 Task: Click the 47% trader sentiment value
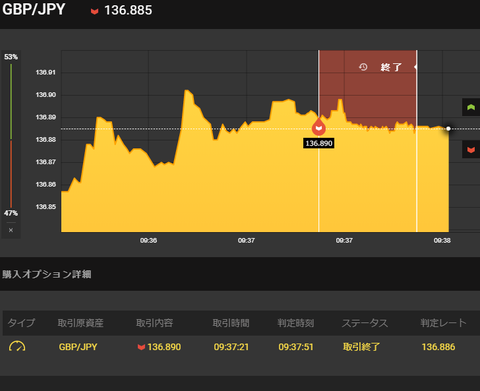tap(11, 213)
